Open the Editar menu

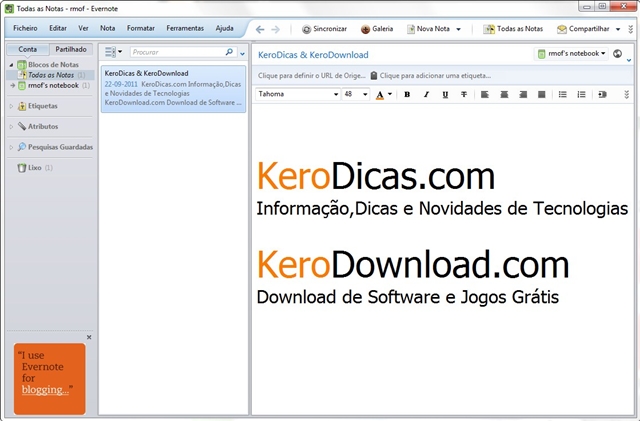[x=58, y=28]
